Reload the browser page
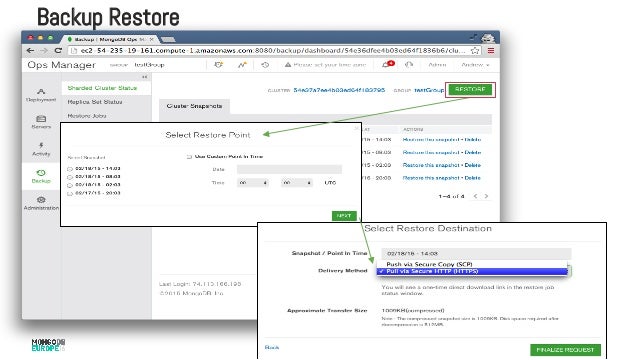Image resolution: width=638 pixels, height=360 pixels. [58, 50]
